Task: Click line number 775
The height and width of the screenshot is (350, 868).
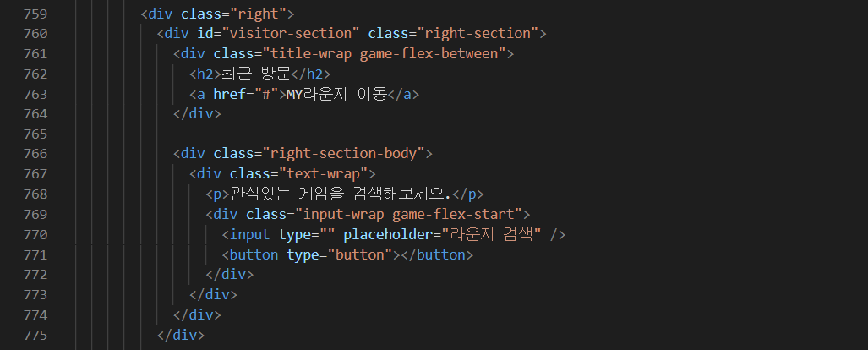Action: coord(35,335)
